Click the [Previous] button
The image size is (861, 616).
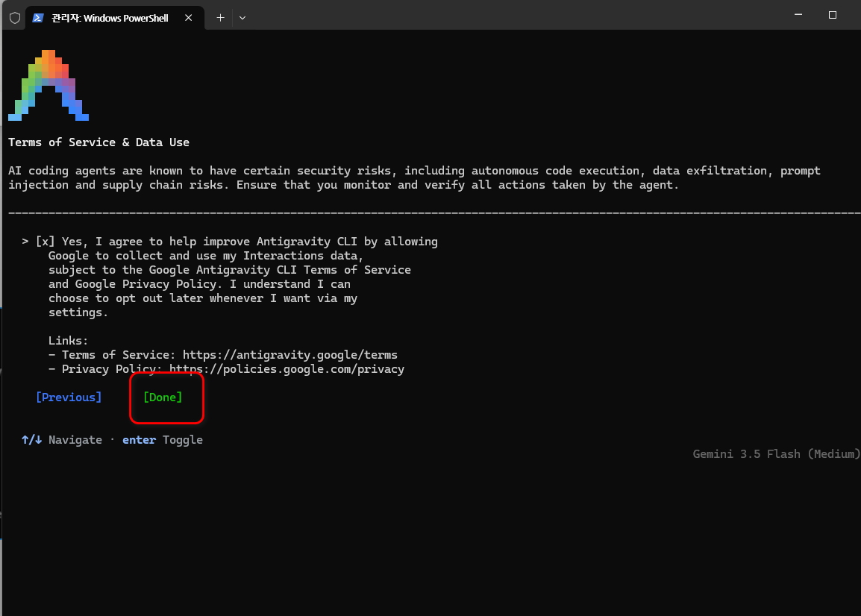(69, 397)
